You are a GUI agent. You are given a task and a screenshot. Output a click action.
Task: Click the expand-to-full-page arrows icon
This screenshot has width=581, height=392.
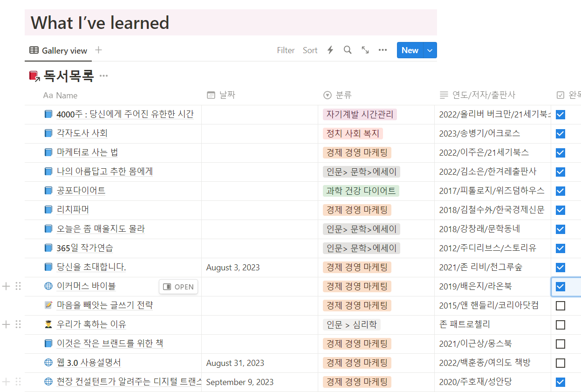[365, 50]
